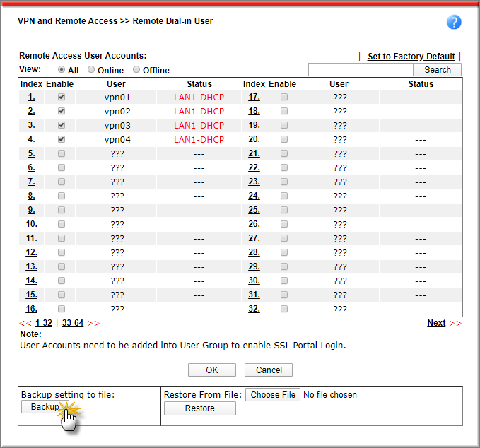Uncheck the enable box for vpn02
The image size is (480, 448).
[62, 111]
